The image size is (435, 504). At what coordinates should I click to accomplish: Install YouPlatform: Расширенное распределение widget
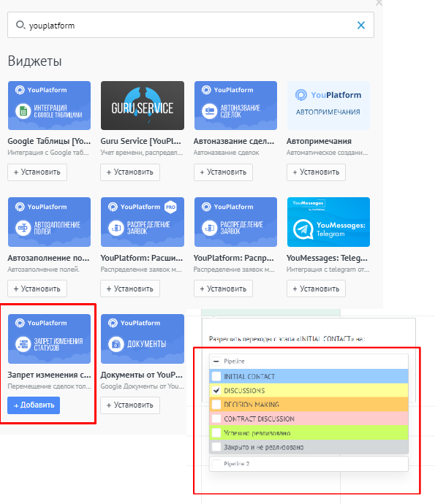[130, 289]
